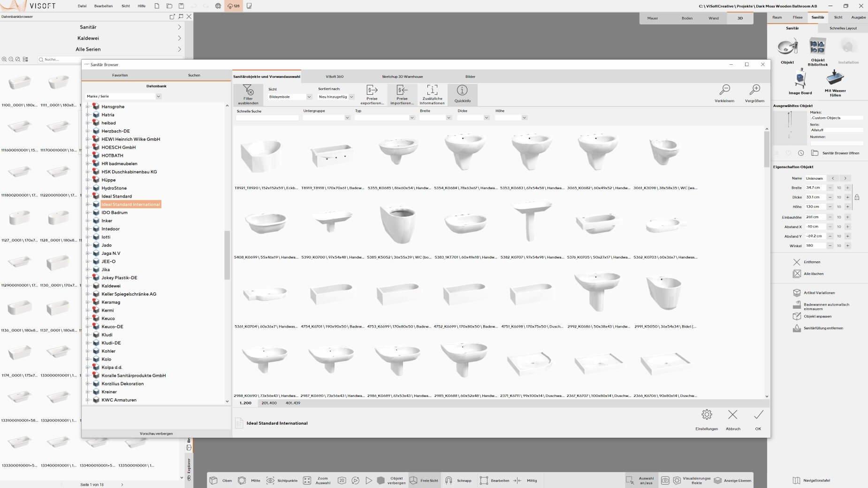This screenshot has width=868, height=488.
Task: Select Schnelles Layout tab
Action: coord(843,28)
